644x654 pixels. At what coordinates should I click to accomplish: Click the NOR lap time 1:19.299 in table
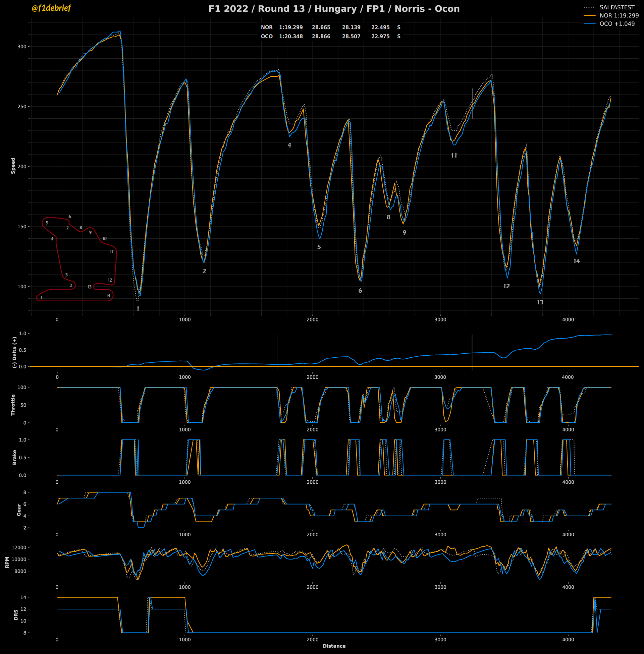(290, 27)
